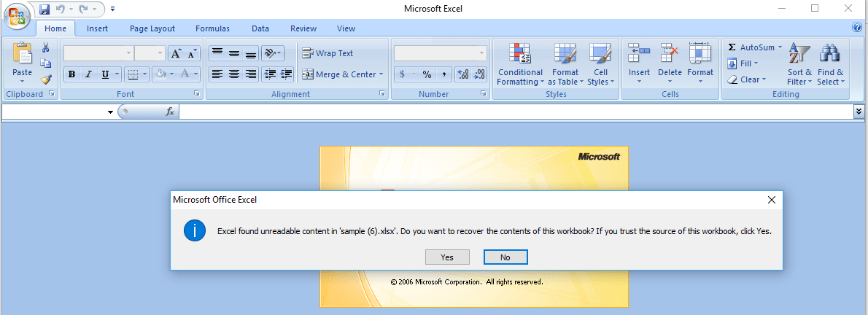Open the Font Color A swatch
This screenshot has height=315, width=868.
click(x=185, y=74)
